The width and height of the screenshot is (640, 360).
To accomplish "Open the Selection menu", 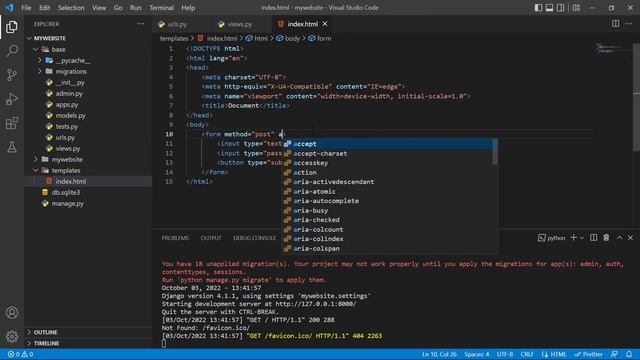I will pyautogui.click(x=71, y=8).
